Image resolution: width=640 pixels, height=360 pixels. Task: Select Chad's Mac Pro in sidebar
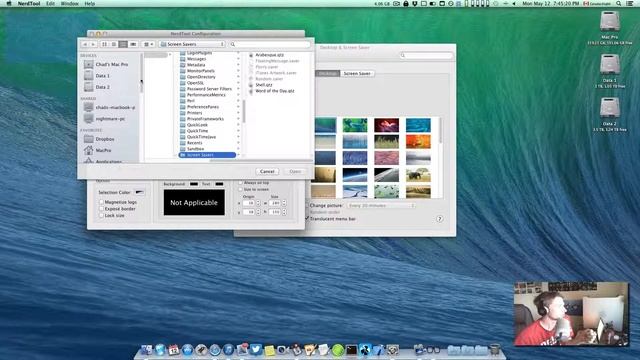(x=106, y=64)
